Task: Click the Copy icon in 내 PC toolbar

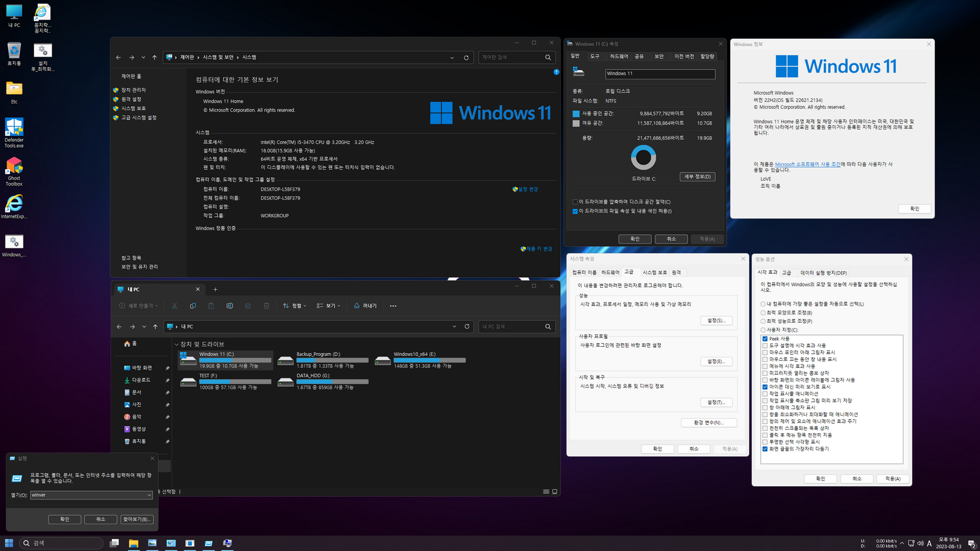Action: tap(193, 306)
